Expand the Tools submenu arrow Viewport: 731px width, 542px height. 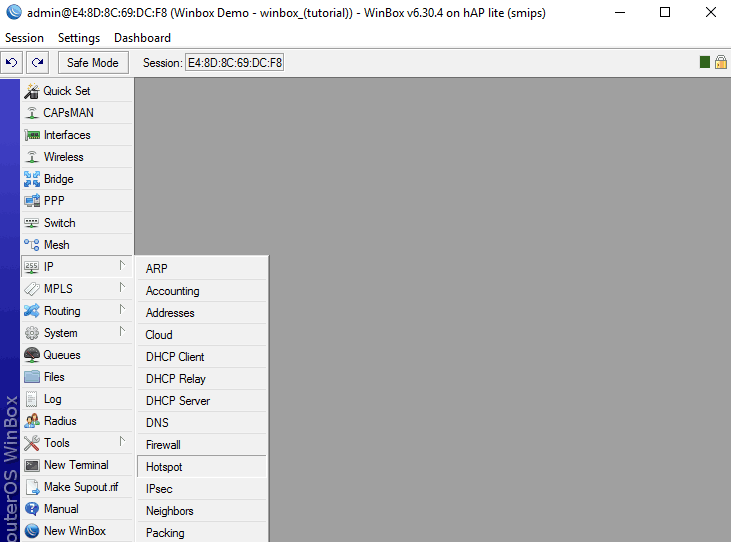[122, 441]
